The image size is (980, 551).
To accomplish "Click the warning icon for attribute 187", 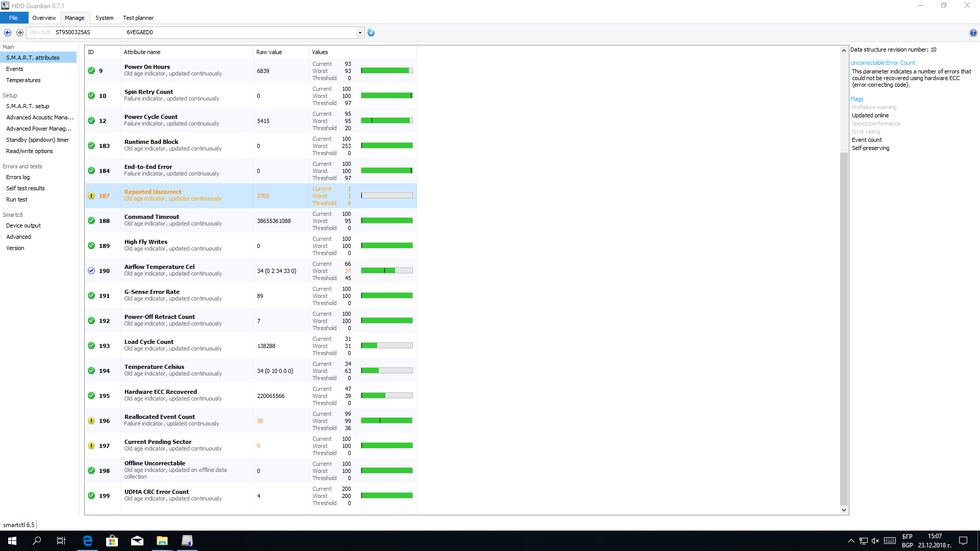I will [91, 196].
